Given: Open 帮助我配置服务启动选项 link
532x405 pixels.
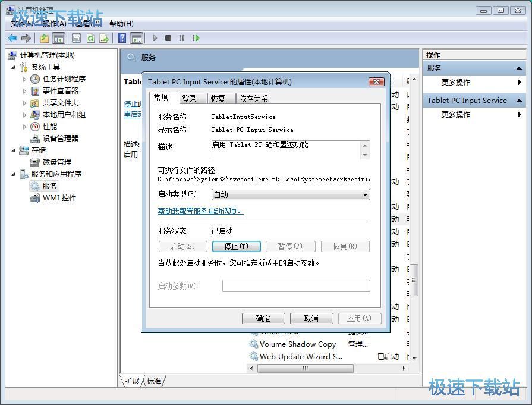Looking at the screenshot, I should [200, 211].
